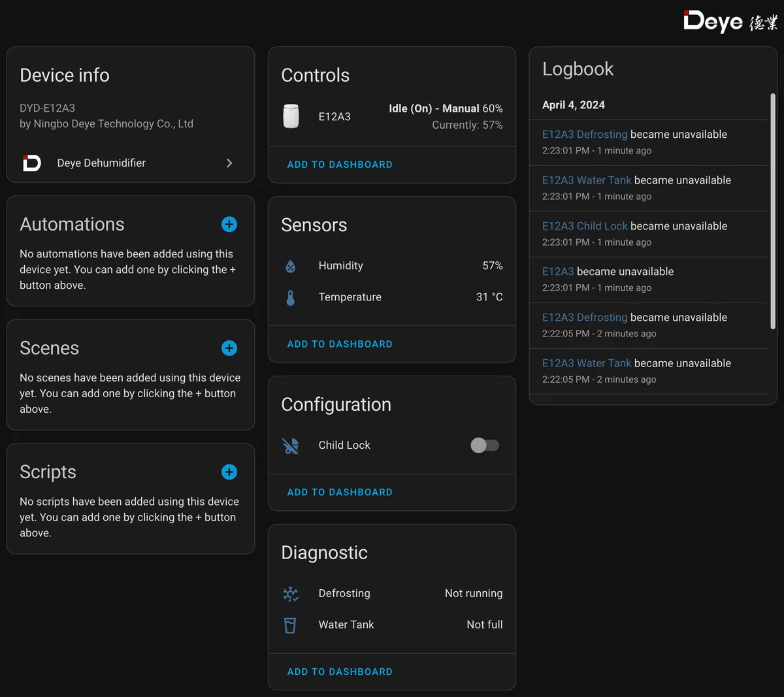Add Controls card to dashboard
This screenshot has height=697, width=784.
point(340,165)
